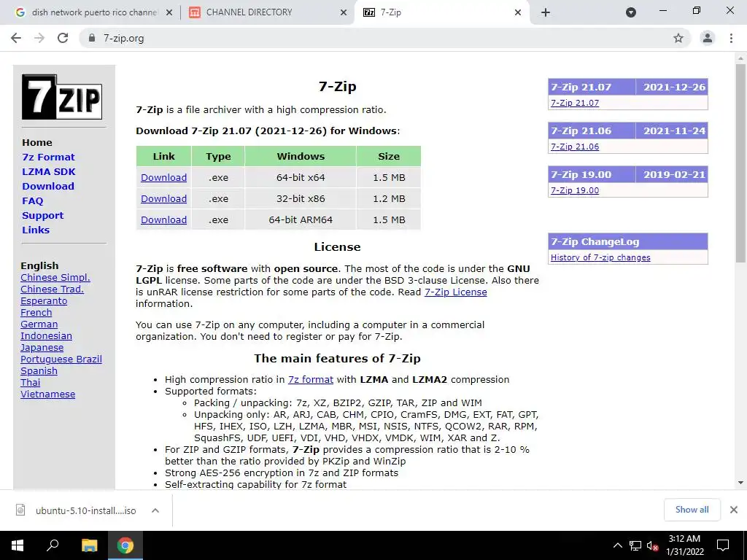
Task: Close the 7-Zip tab
Action: [518, 13]
